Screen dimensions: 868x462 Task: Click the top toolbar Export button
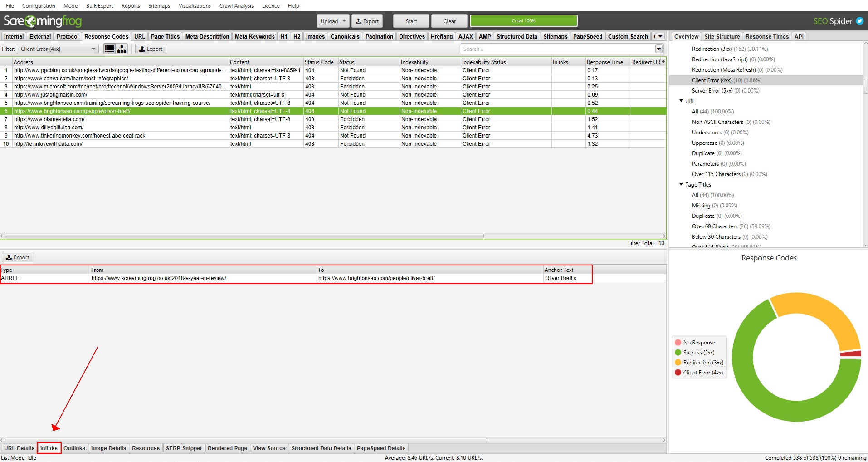coord(367,21)
